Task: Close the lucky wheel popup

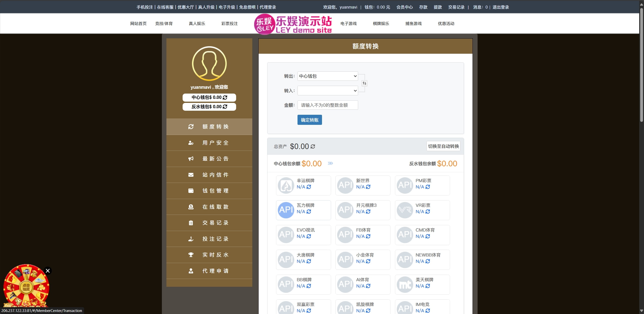Action: coord(47,271)
